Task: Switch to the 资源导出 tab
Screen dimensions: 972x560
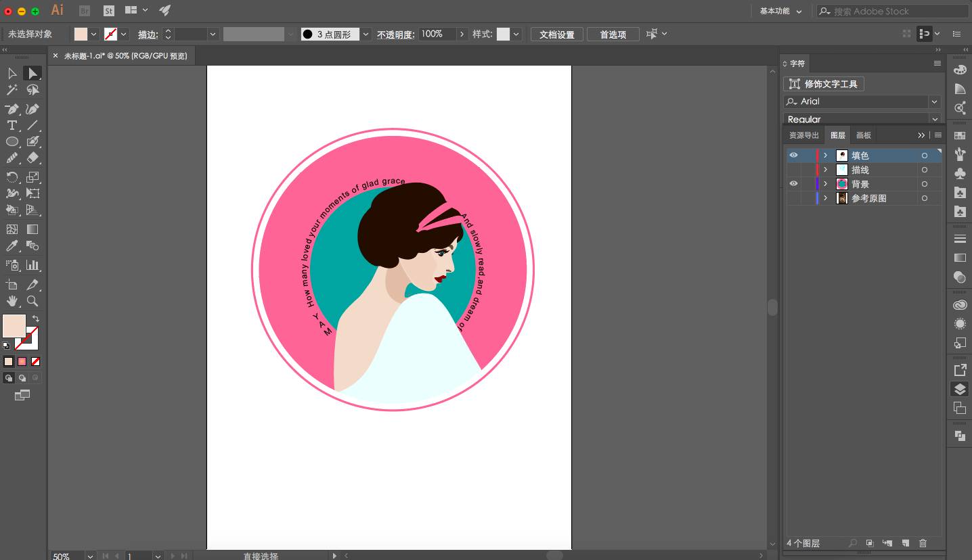Action: [803, 135]
